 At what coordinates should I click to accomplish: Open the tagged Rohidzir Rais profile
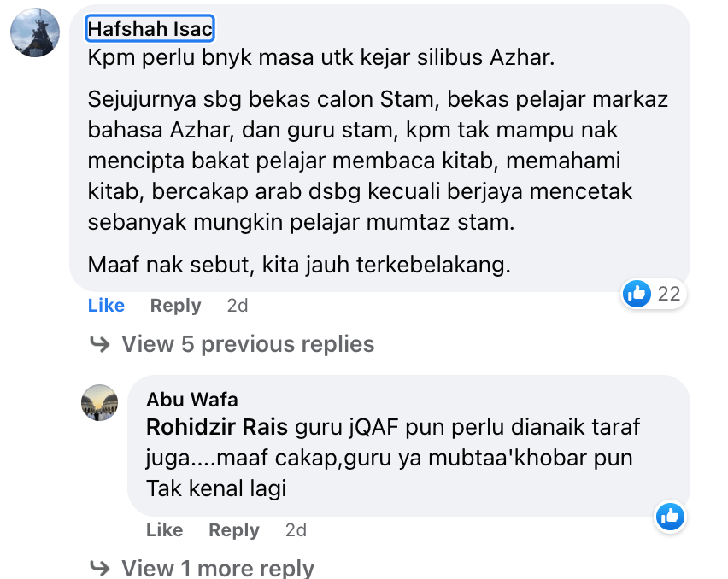217,427
